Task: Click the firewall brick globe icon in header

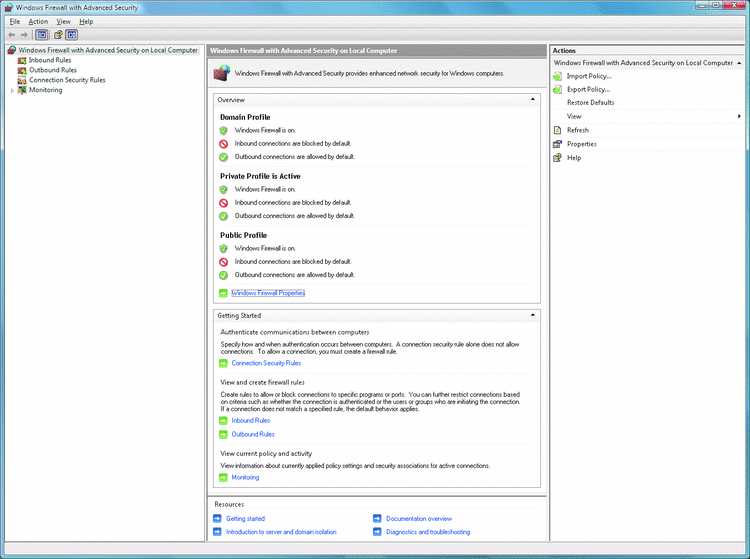Action: (x=221, y=73)
